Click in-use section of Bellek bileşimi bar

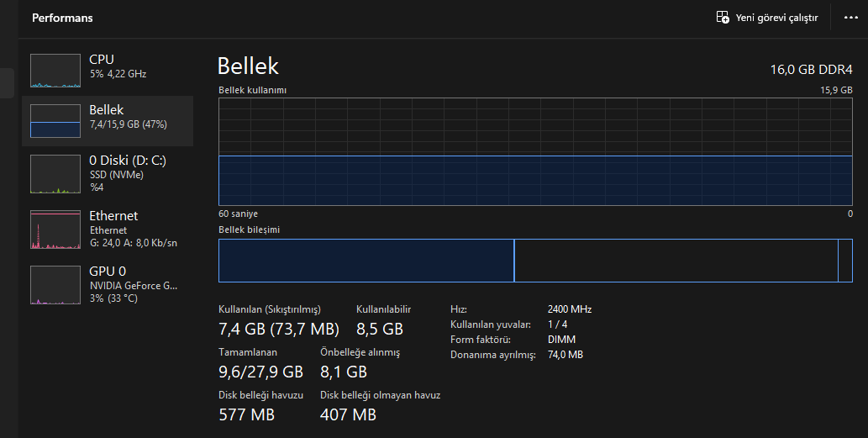(x=366, y=261)
